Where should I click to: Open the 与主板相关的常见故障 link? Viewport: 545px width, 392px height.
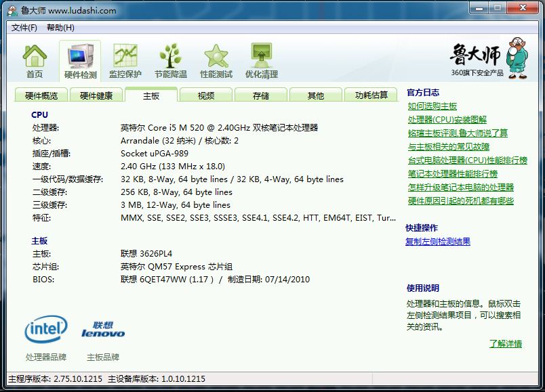click(x=449, y=147)
